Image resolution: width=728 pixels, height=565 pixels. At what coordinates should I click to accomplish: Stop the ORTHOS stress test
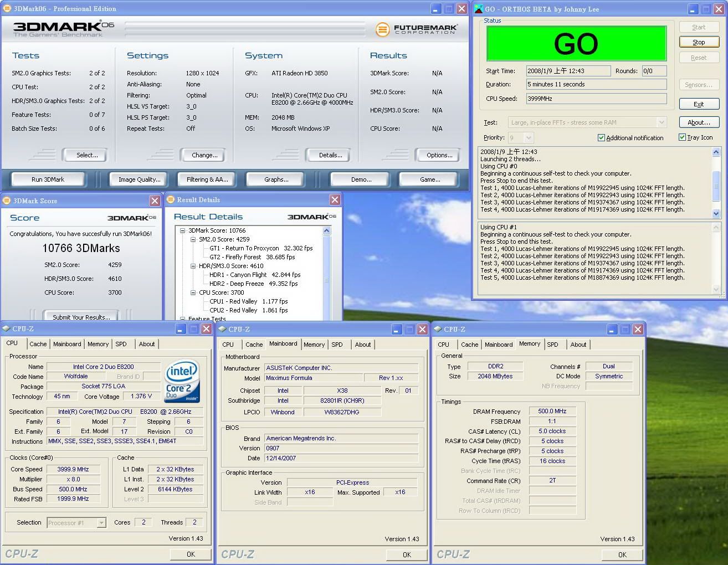699,42
